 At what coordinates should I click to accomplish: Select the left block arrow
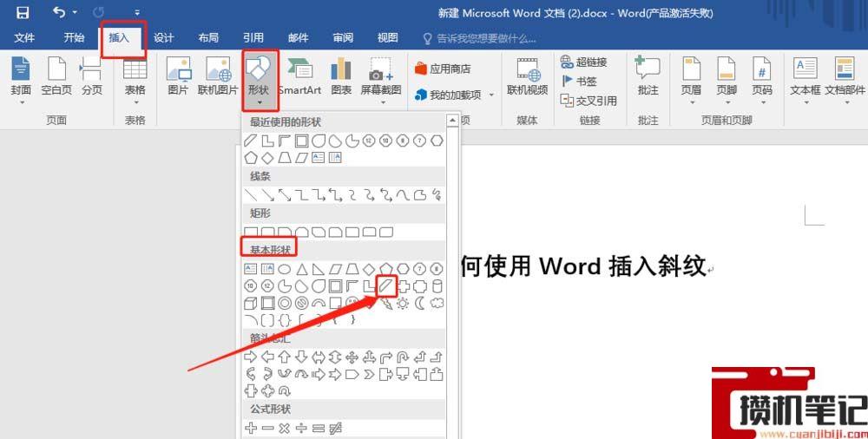[x=268, y=357]
